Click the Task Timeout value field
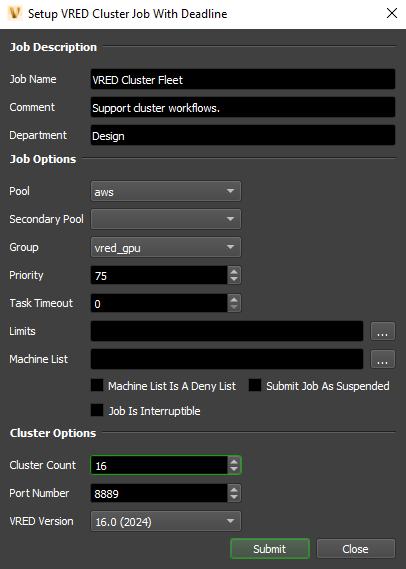The image size is (406, 569). [x=159, y=303]
